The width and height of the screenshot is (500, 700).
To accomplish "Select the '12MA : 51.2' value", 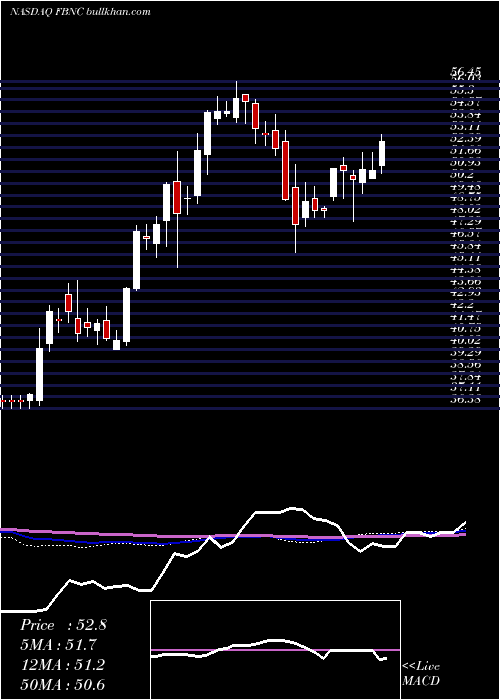I will coord(62,665).
